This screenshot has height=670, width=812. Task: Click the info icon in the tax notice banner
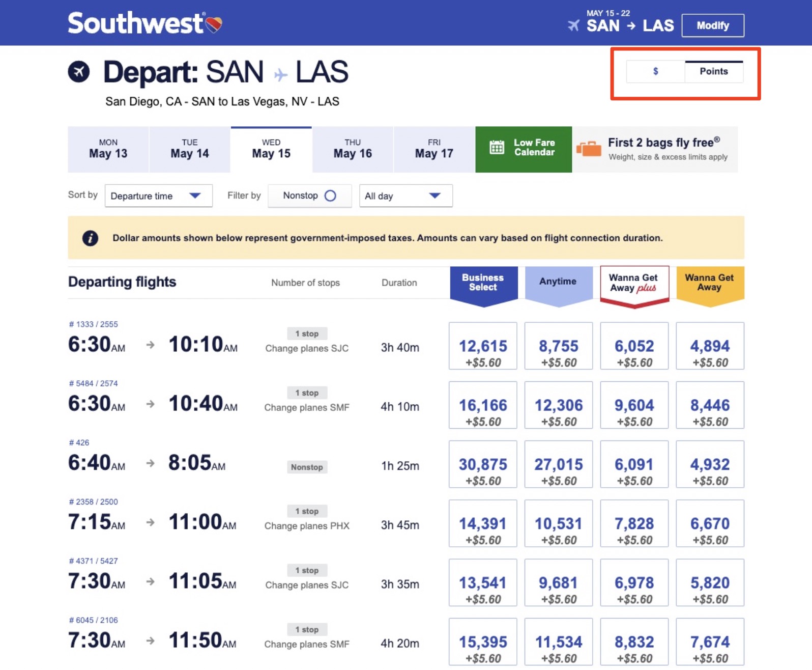[90, 237]
